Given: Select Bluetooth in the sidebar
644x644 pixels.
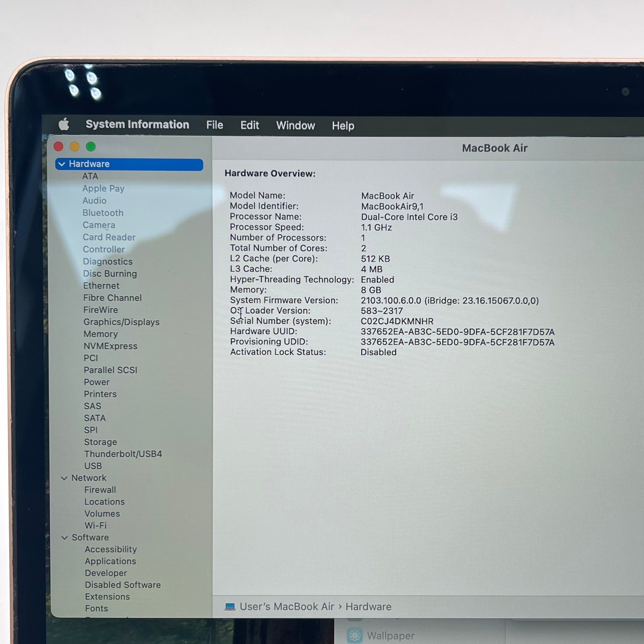Looking at the screenshot, I should pyautogui.click(x=103, y=213).
